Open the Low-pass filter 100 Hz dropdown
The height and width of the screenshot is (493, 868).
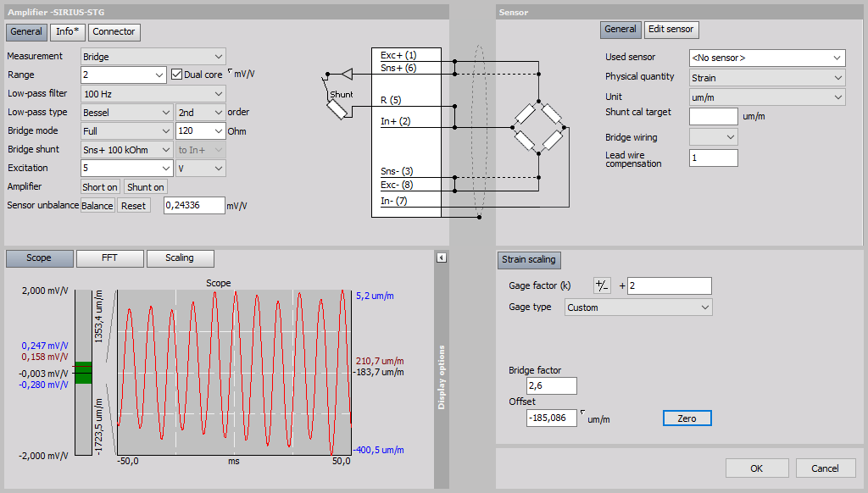tap(153, 94)
